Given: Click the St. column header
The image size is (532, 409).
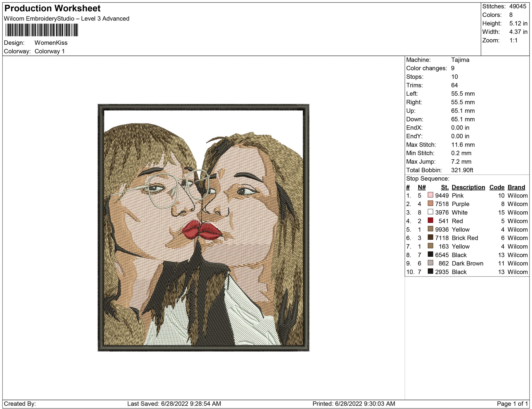Looking at the screenshot, I should [x=445, y=187].
